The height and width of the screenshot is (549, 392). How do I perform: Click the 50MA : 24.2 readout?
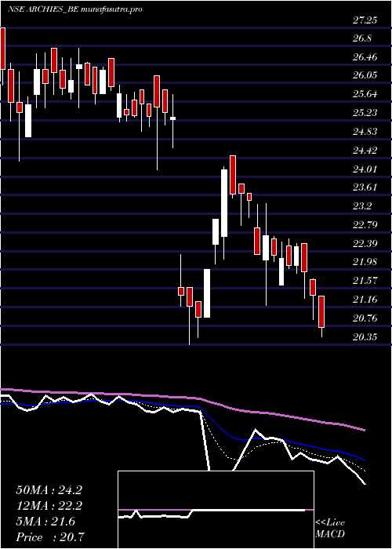point(49,490)
